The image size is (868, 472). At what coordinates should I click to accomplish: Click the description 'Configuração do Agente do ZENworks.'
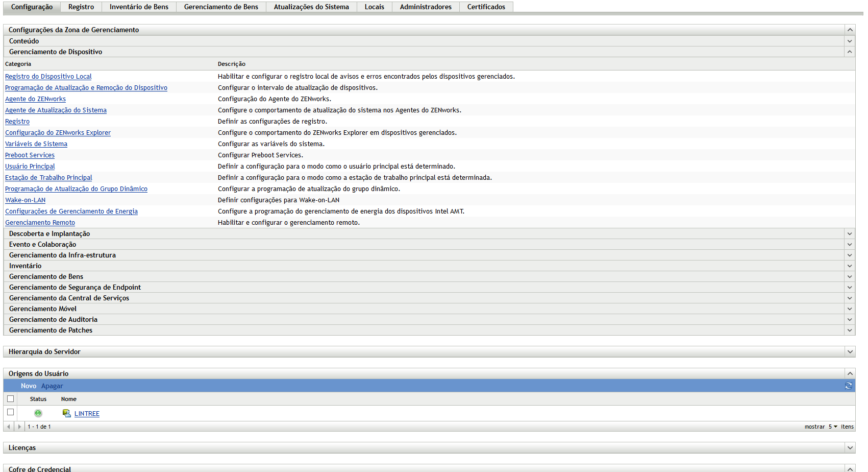pos(275,99)
